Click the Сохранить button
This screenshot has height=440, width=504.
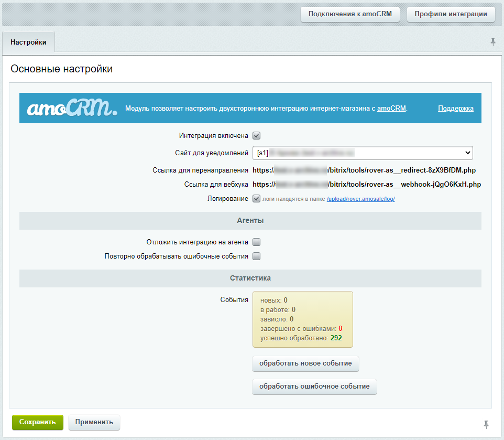(x=37, y=423)
